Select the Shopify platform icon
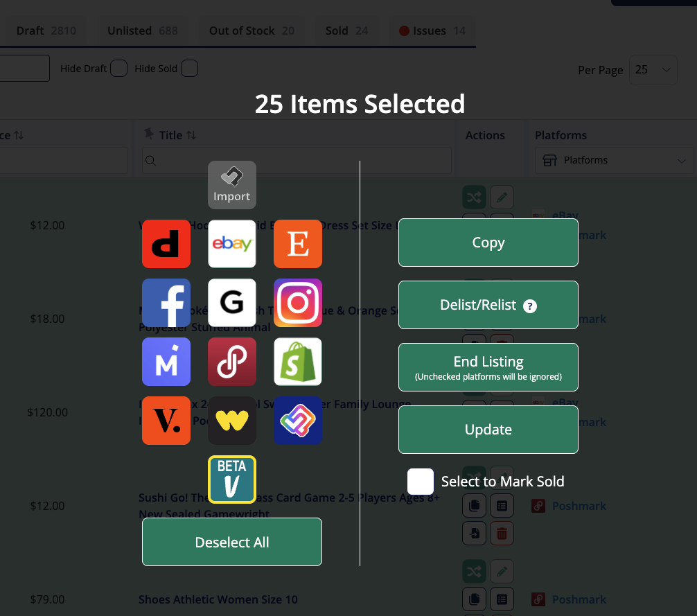 tap(298, 362)
